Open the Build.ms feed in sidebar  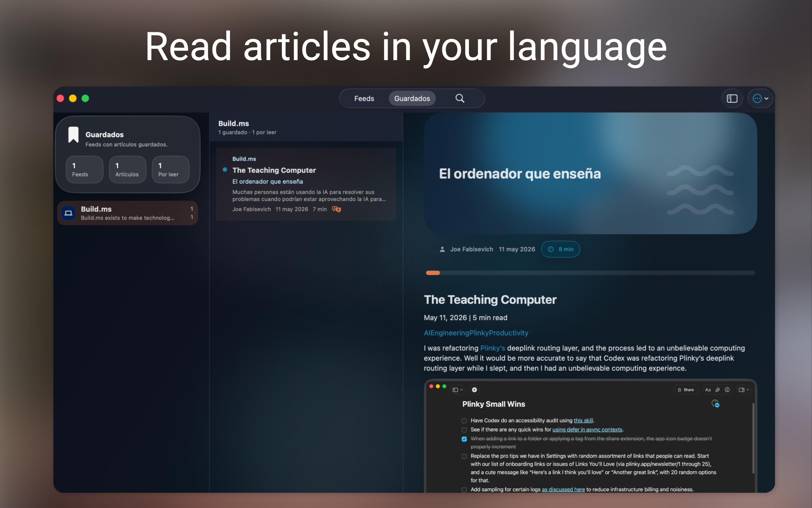pyautogui.click(x=127, y=213)
